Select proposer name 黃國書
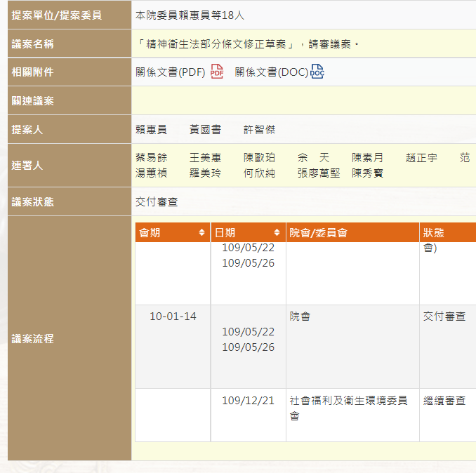 tap(205, 130)
